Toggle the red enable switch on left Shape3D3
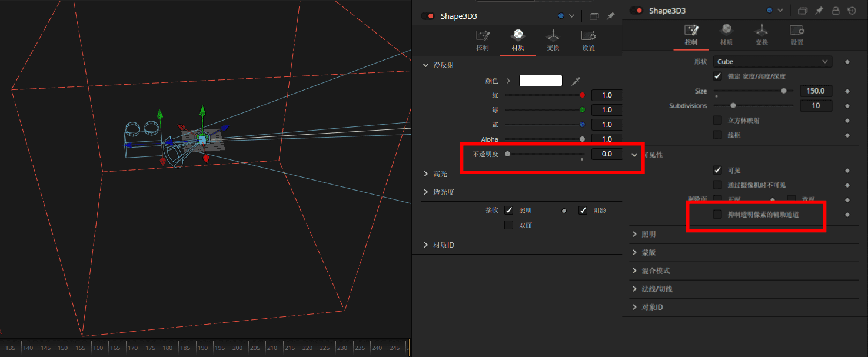868x357 pixels. (x=427, y=16)
